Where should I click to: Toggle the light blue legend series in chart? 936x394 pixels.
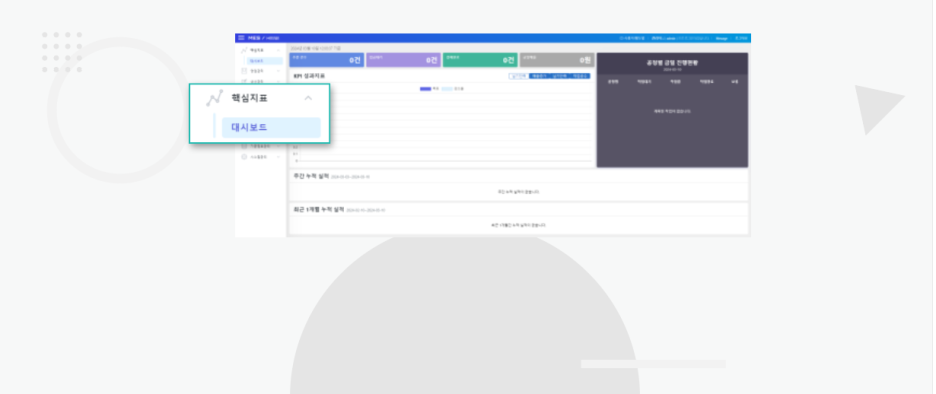(x=452, y=88)
